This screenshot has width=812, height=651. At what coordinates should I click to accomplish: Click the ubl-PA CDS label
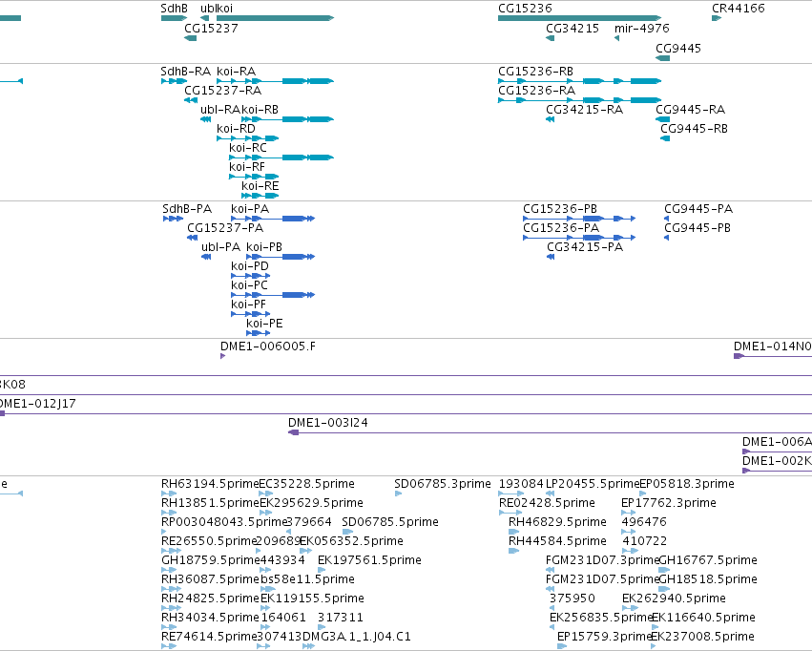tap(221, 247)
